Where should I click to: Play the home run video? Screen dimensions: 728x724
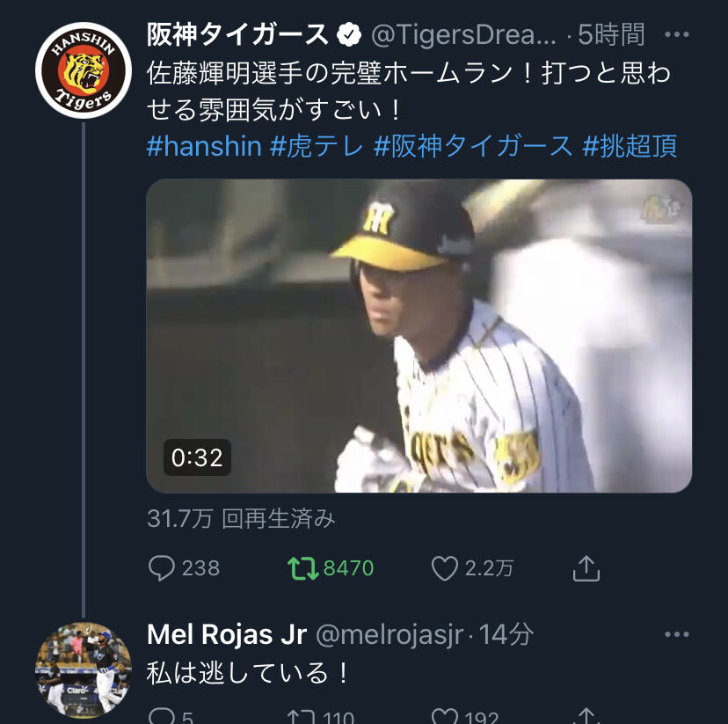pos(419,336)
